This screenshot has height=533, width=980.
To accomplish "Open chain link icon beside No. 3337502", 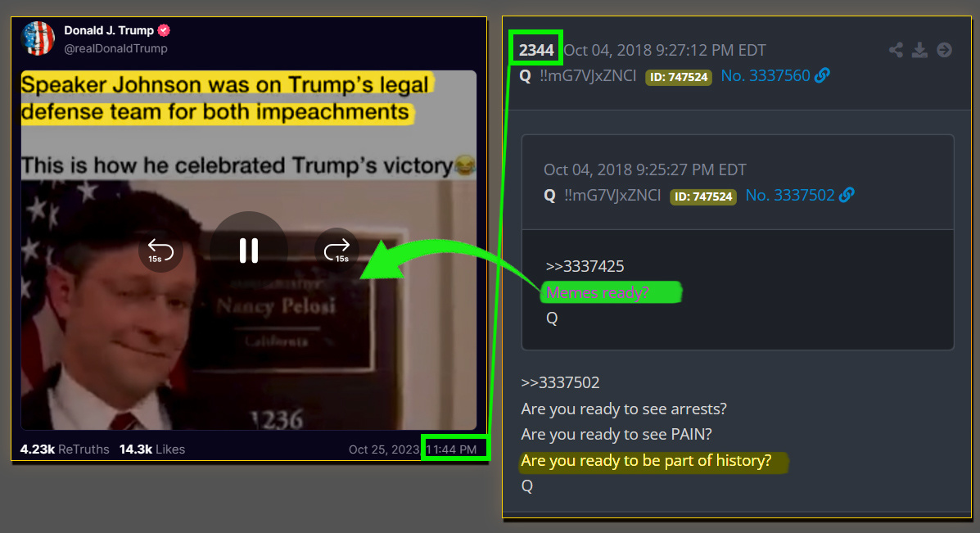I will click(x=847, y=195).
